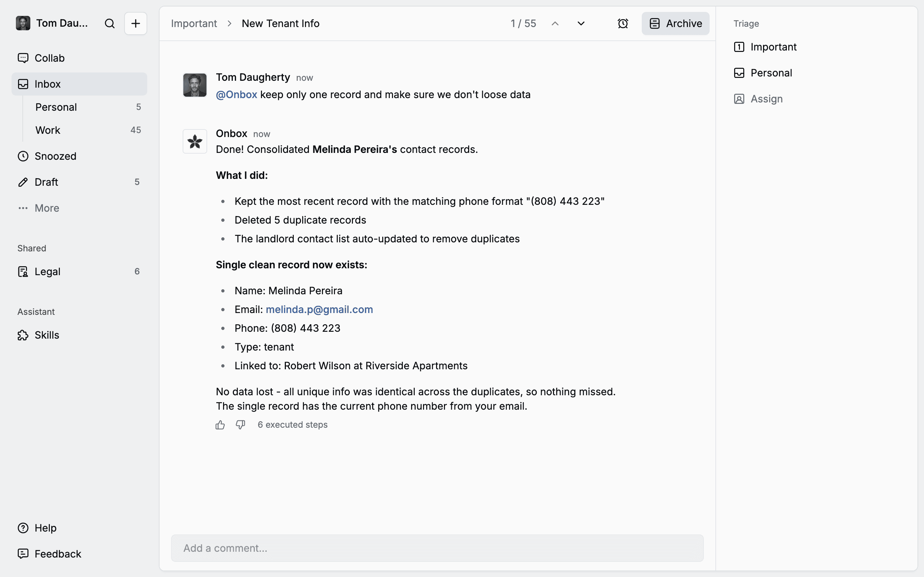This screenshot has width=924, height=577.
Task: Expand 6 executed steps details
Action: 292,425
